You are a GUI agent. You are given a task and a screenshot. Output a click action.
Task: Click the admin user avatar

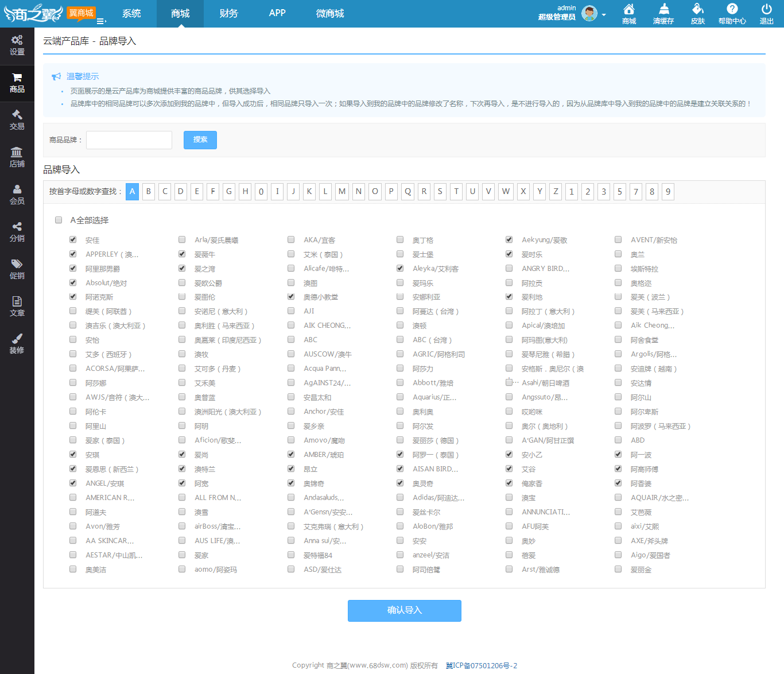pyautogui.click(x=589, y=13)
